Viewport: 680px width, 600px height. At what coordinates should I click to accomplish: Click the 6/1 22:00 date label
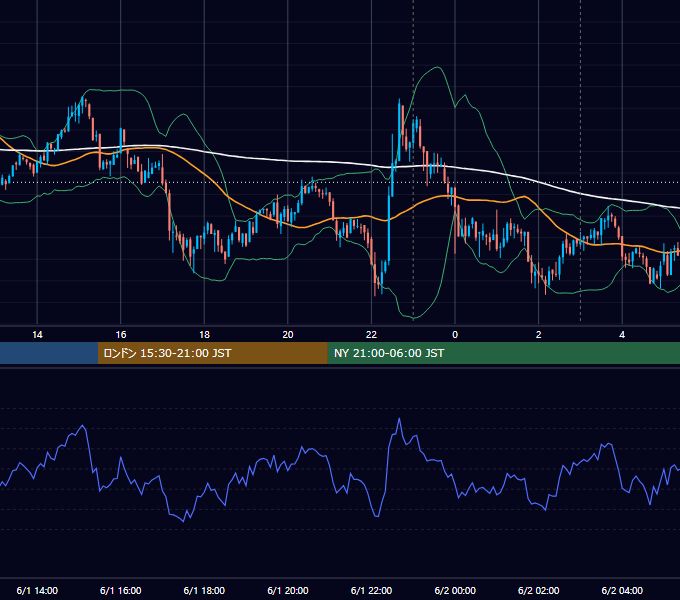pyautogui.click(x=371, y=590)
